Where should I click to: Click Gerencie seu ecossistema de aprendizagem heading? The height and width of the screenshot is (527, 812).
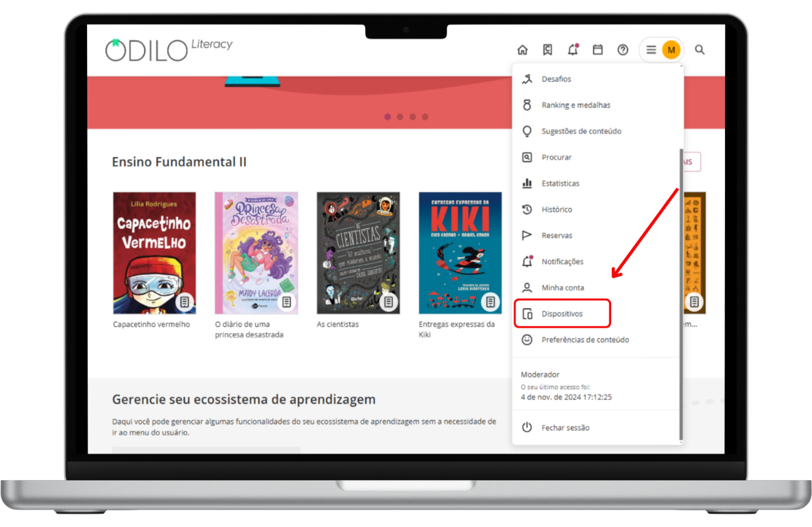click(244, 399)
